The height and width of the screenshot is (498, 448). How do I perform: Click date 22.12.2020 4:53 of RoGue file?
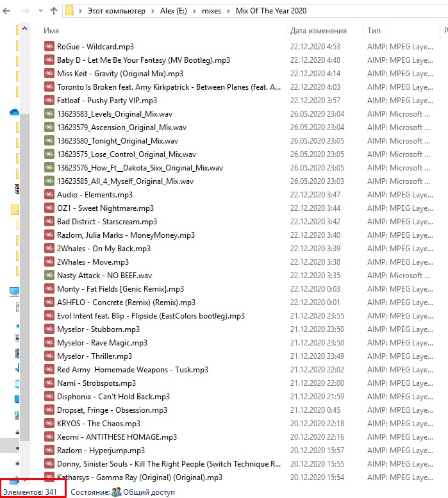[x=315, y=46]
